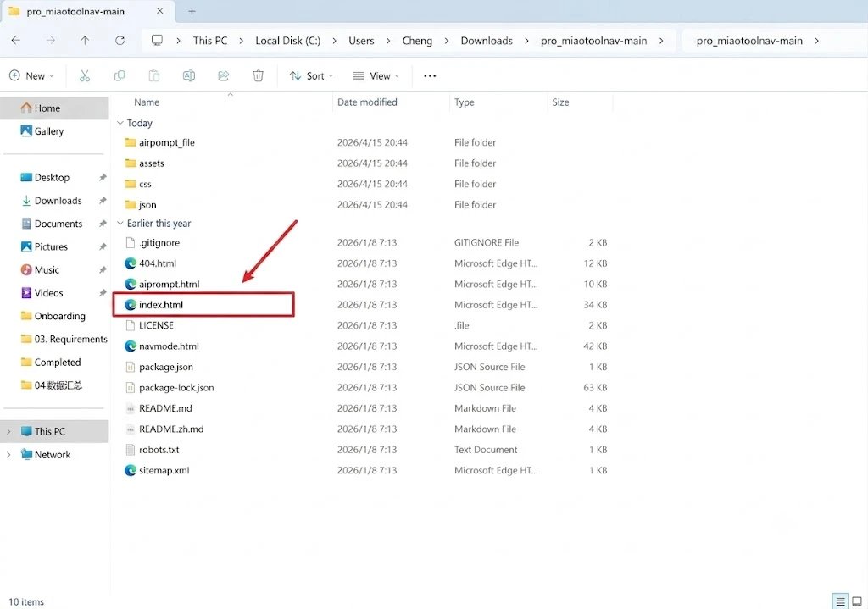Viewport: 868px width, 609px height.
Task: Click Cheng breadcrumb in address bar
Action: [417, 41]
